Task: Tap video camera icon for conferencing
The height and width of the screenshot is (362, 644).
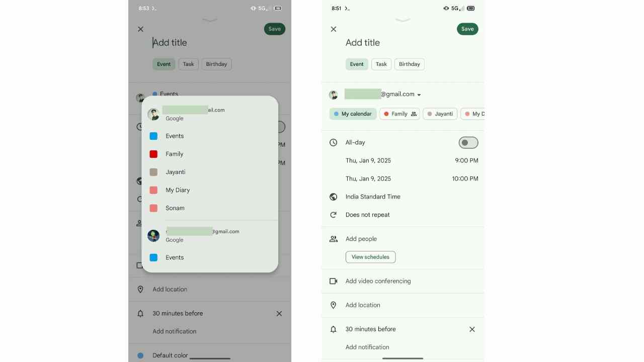Action: tap(333, 281)
